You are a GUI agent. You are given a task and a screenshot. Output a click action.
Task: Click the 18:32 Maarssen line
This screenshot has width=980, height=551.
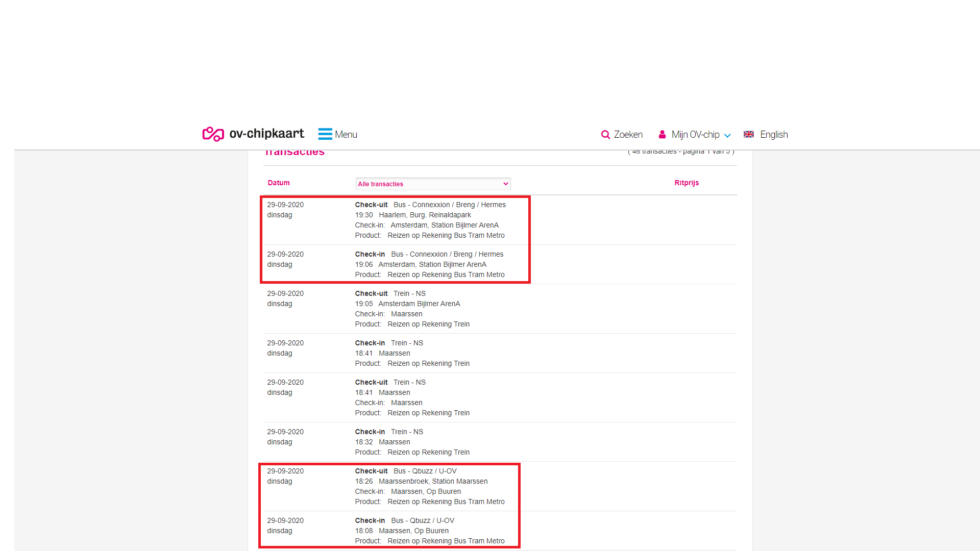tap(382, 442)
